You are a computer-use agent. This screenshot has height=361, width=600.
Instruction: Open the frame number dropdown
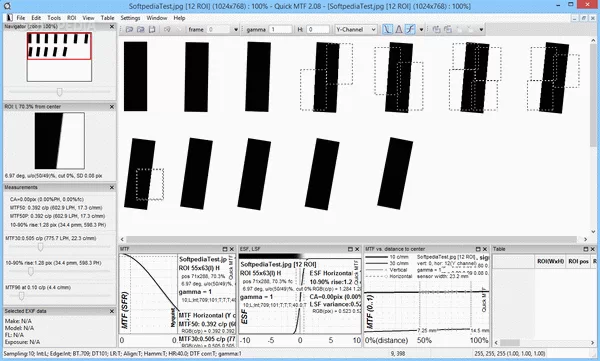[x=236, y=29]
